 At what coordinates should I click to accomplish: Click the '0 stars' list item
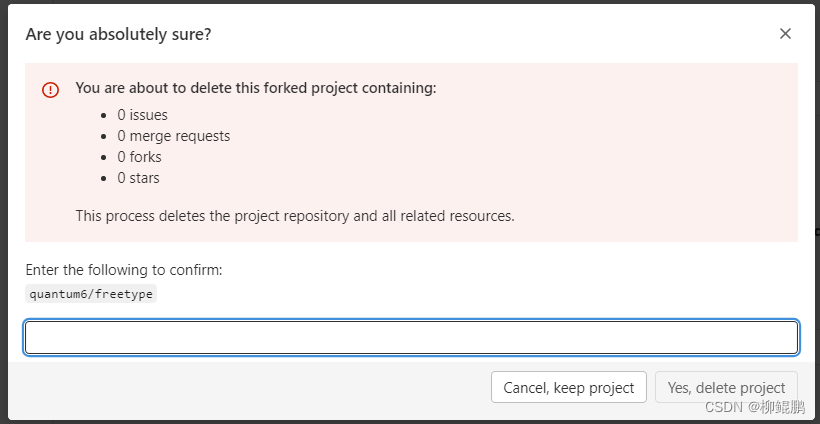pyautogui.click(x=138, y=178)
